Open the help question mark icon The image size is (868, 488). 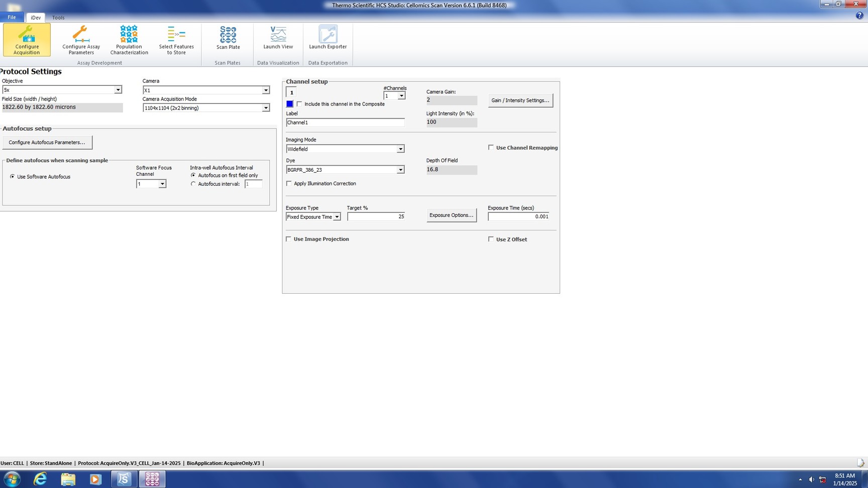pyautogui.click(x=859, y=16)
